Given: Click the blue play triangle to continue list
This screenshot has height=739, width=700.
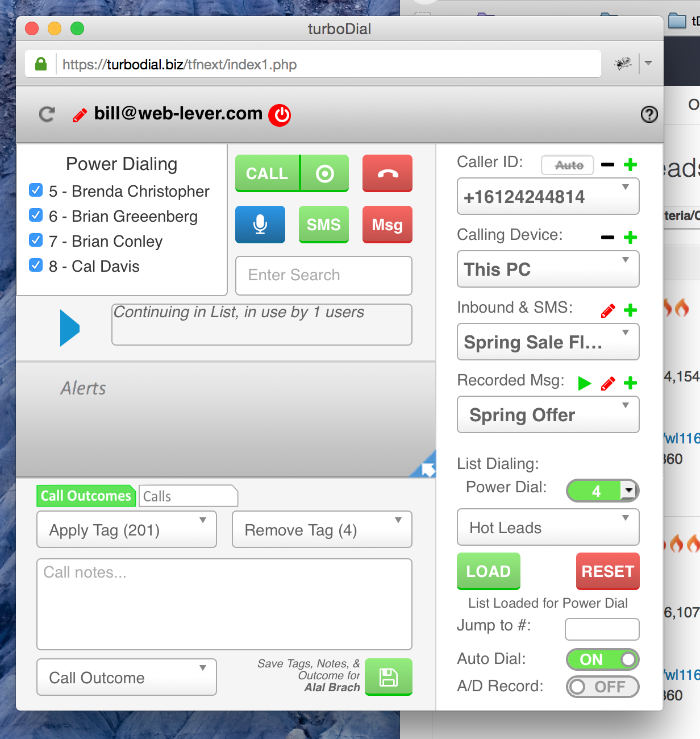Looking at the screenshot, I should [70, 328].
